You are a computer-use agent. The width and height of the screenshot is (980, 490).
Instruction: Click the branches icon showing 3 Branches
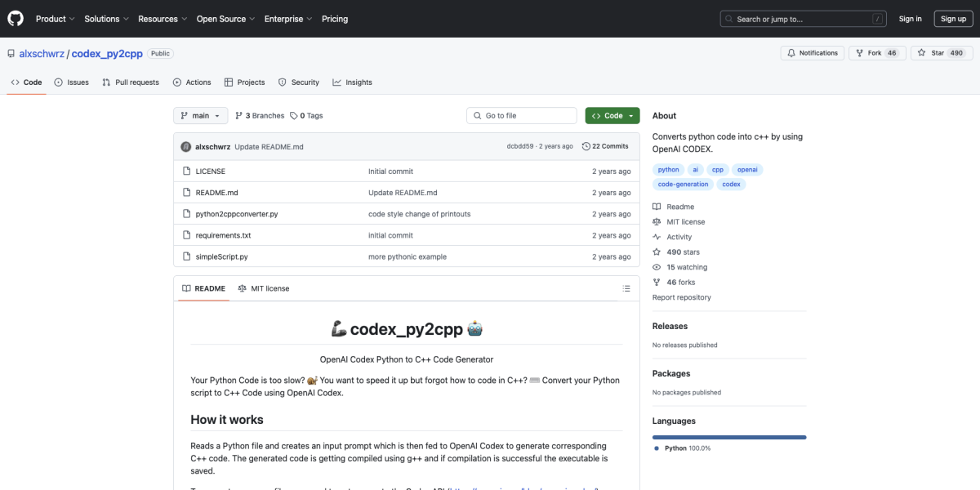[239, 115]
